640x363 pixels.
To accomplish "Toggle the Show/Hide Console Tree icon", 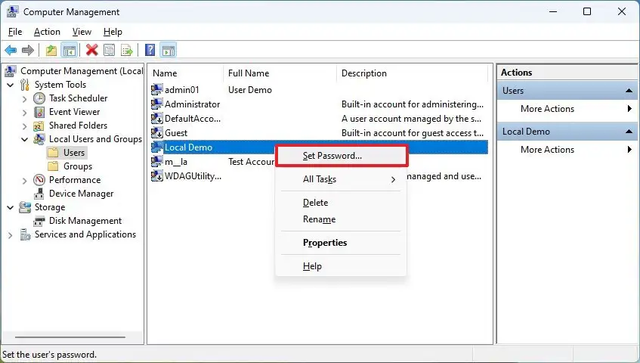I will click(x=69, y=51).
